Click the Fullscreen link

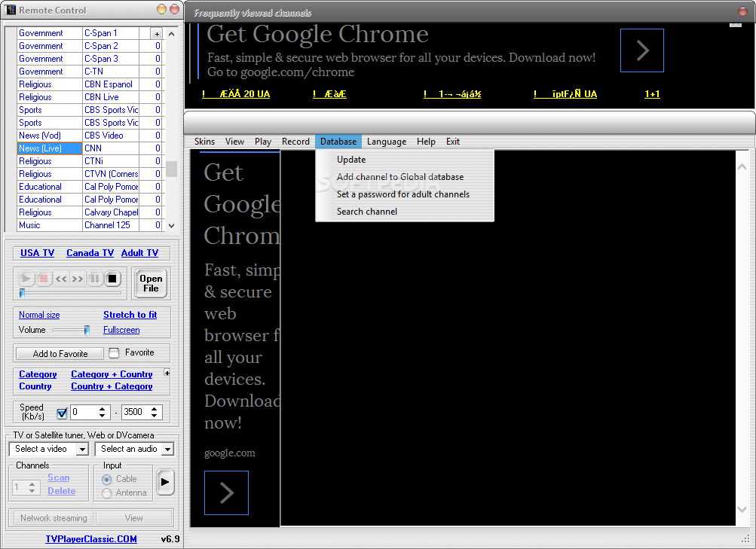(x=121, y=330)
